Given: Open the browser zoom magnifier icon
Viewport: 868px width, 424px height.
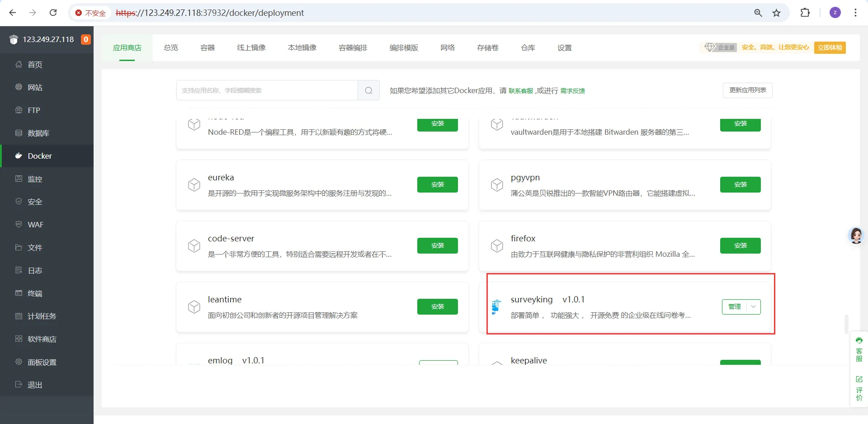Looking at the screenshot, I should [758, 13].
